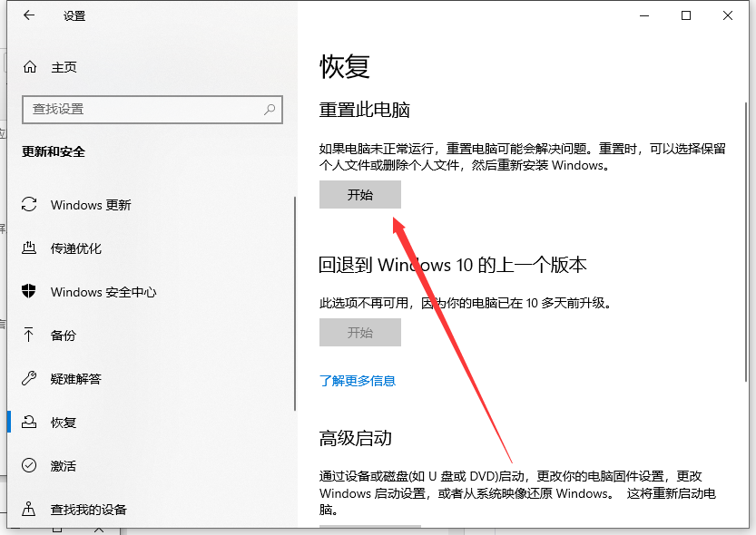Select the Windows 安全中心 shield icon
This screenshot has width=756, height=535.
tap(29, 291)
